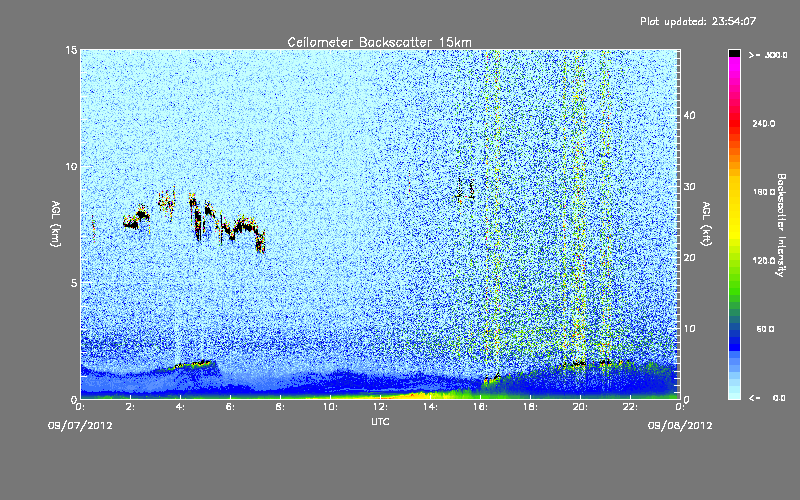This screenshot has height=500, width=800.
Task: Click the end date '09/08/2012'
Action: tap(680, 426)
